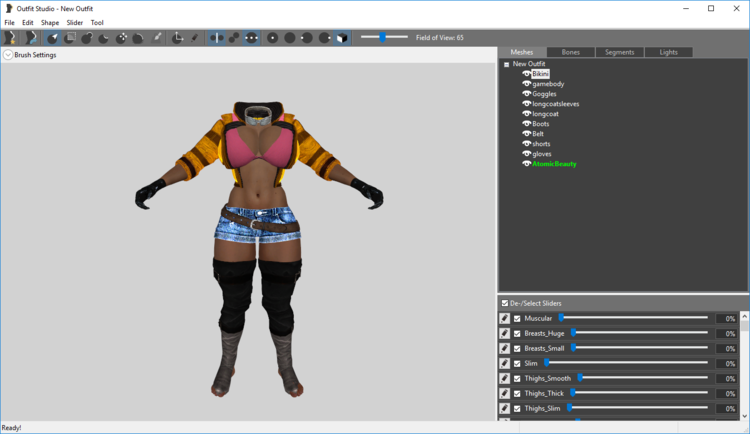Toggle the De-/Select Sliders checkbox
This screenshot has height=434, width=750.
(505, 303)
